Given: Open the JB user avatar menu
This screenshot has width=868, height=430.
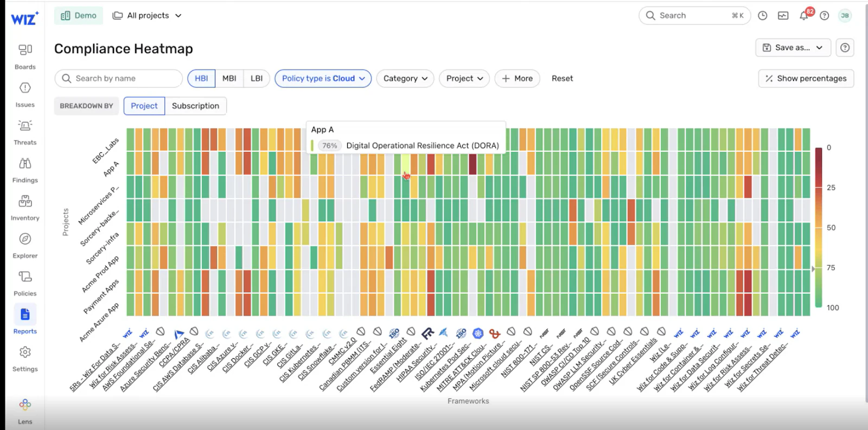Looking at the screenshot, I should click(x=845, y=16).
